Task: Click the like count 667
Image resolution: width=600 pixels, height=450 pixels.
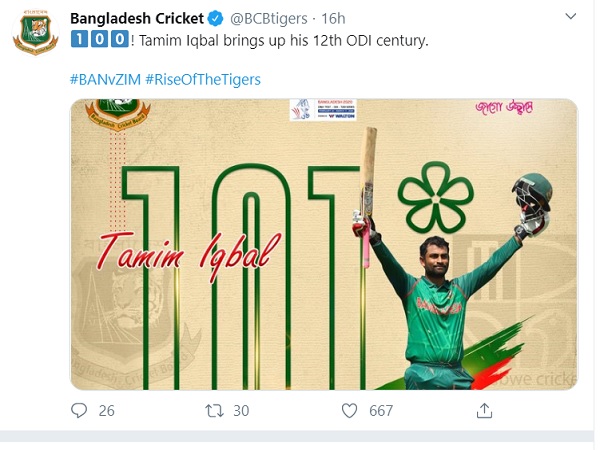Action: point(380,410)
